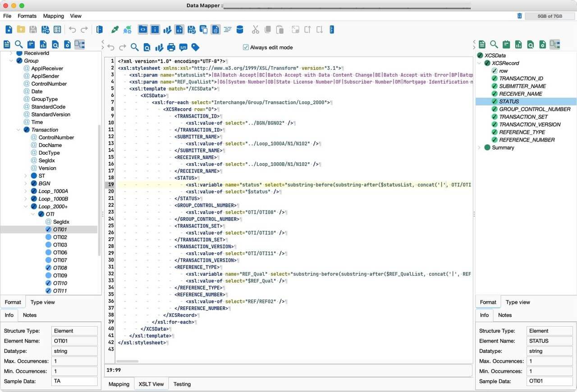The width and height of the screenshot is (577, 392).
Task: Click the comment bubble icon in the editor toolbar
Action: [x=183, y=47]
